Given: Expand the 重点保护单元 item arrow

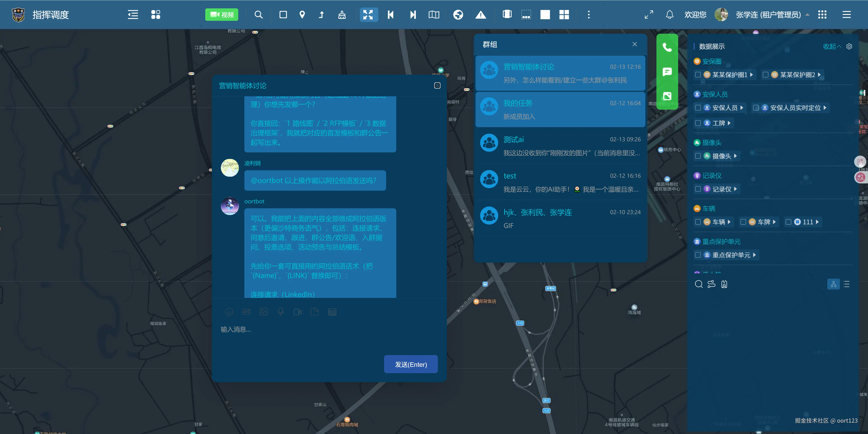Looking at the screenshot, I should point(755,255).
